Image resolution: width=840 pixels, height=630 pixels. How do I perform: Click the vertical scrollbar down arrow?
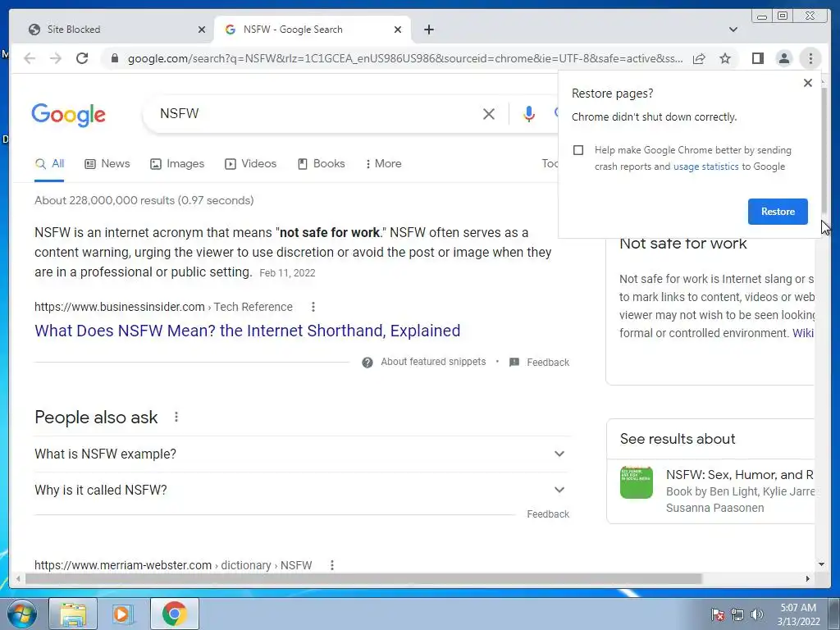point(821,564)
